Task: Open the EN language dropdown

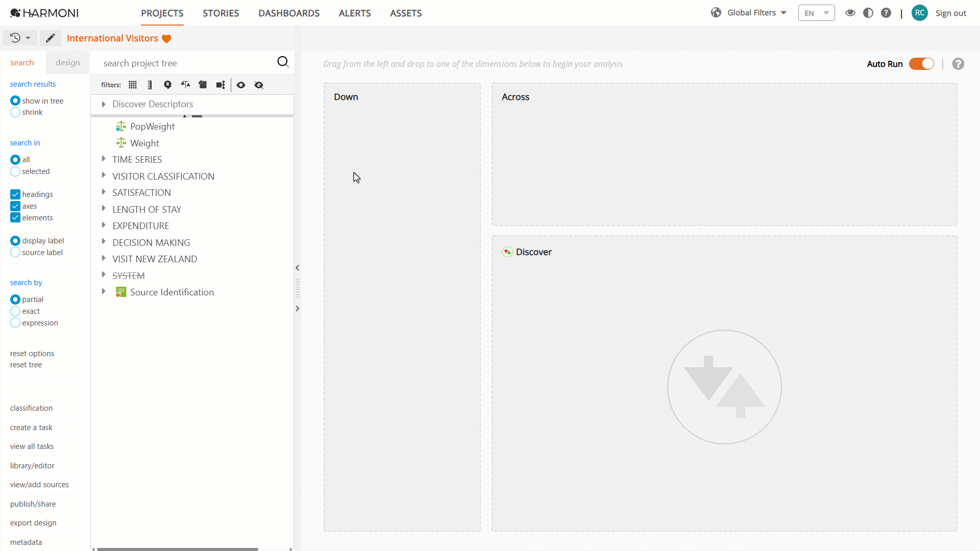Action: click(x=816, y=13)
